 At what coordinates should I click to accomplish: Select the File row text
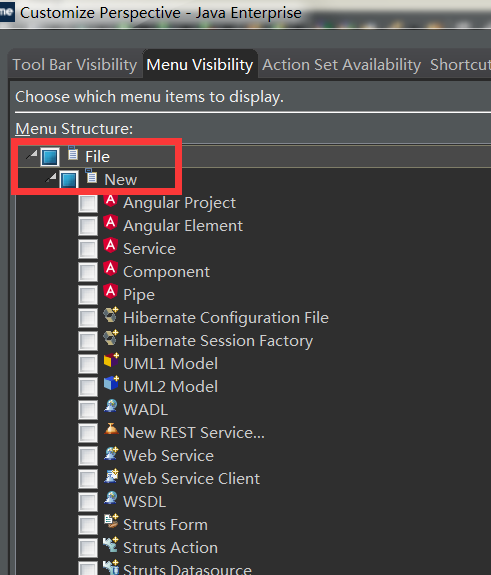(98, 157)
